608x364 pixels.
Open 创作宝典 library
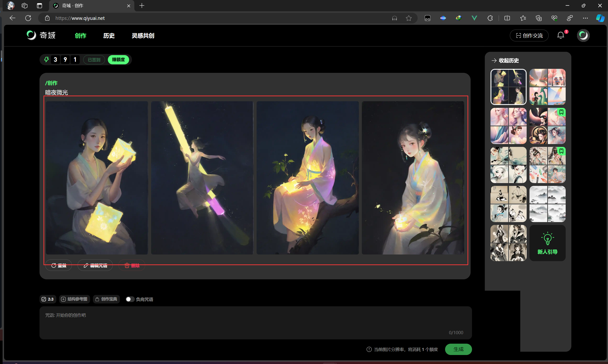click(x=106, y=299)
